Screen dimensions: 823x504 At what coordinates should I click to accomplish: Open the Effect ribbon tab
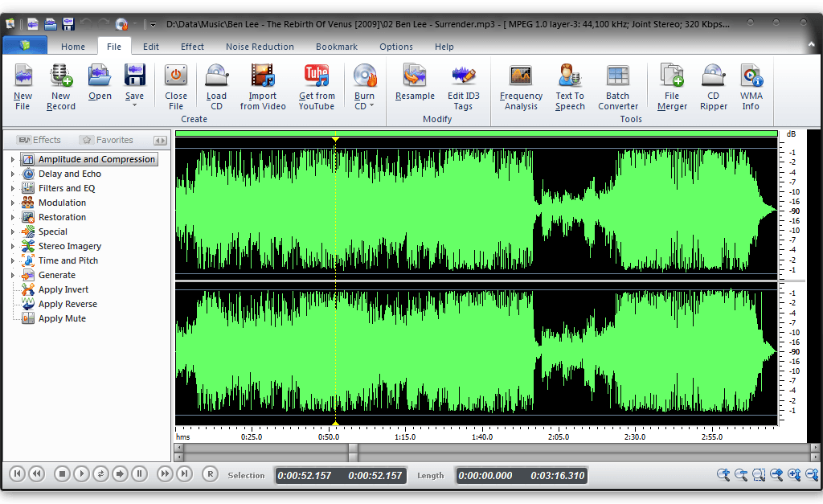pyautogui.click(x=192, y=47)
